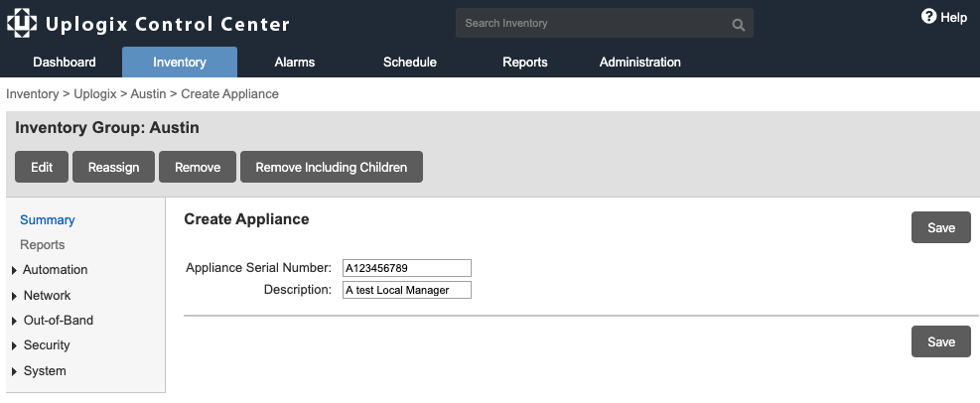Go to the Schedule tab
The width and height of the screenshot is (980, 403).
[410, 63]
